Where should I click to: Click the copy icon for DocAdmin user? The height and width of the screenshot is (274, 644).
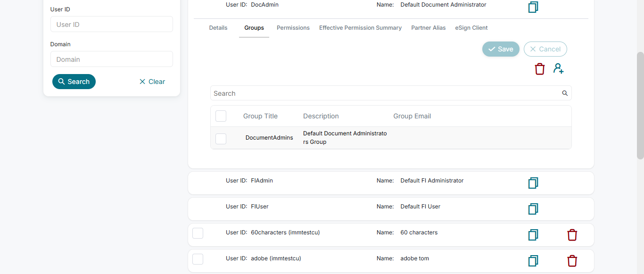pyautogui.click(x=533, y=7)
